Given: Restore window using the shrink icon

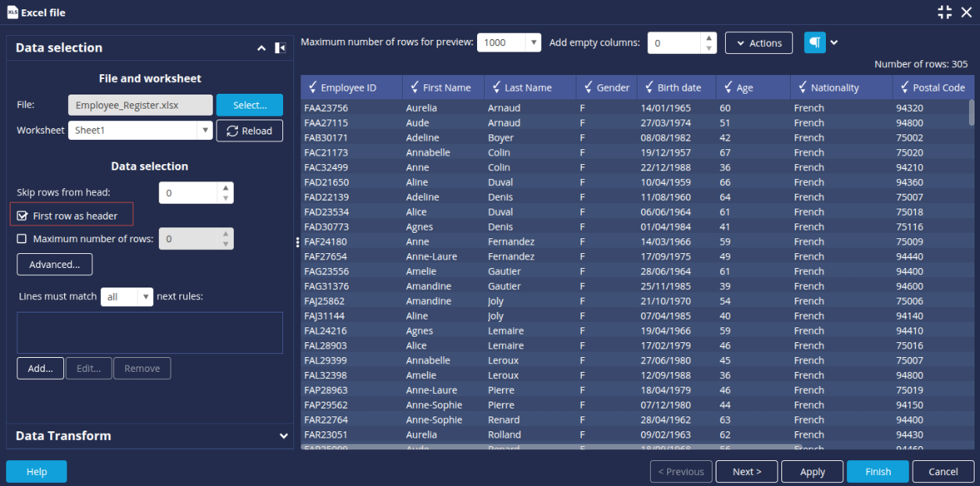Looking at the screenshot, I should pos(945,12).
